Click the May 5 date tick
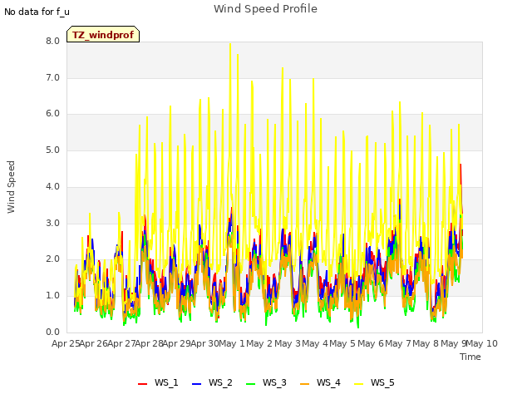 click(342, 343)
